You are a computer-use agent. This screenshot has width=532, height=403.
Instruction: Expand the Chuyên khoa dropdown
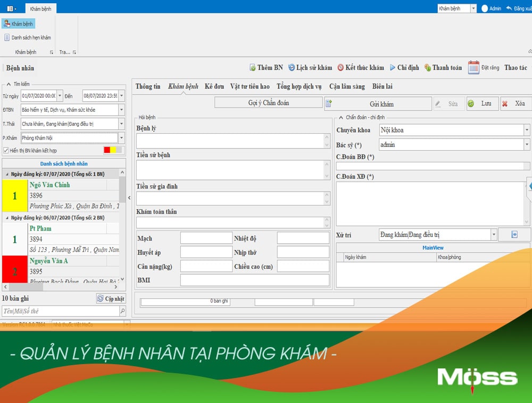pos(526,130)
